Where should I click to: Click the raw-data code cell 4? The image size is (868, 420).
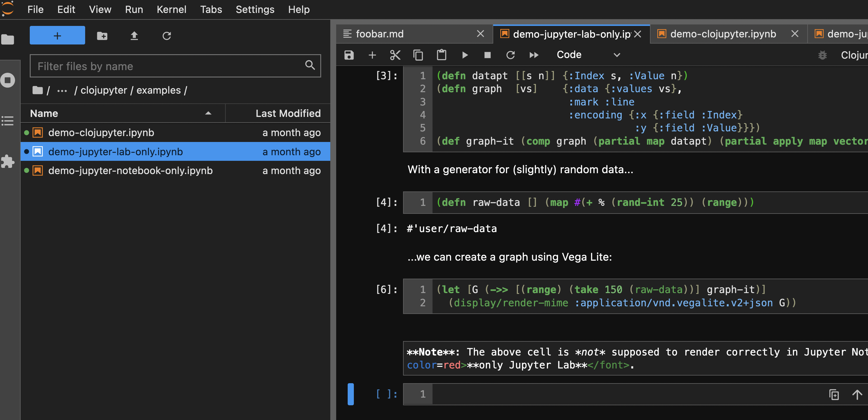pyautogui.click(x=650, y=202)
